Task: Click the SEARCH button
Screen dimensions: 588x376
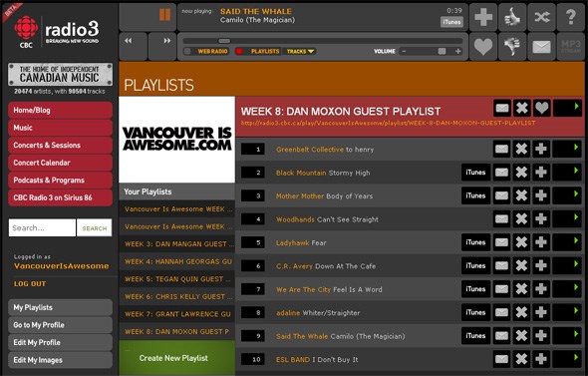Action: point(94,227)
